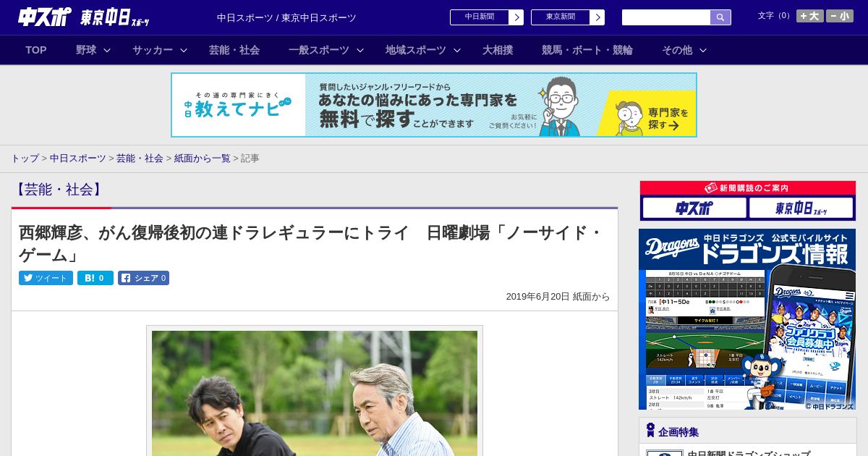The height and width of the screenshot is (456, 868).
Task: Click the Chunichi Sports (中スポ) header logo
Action: 45,17
